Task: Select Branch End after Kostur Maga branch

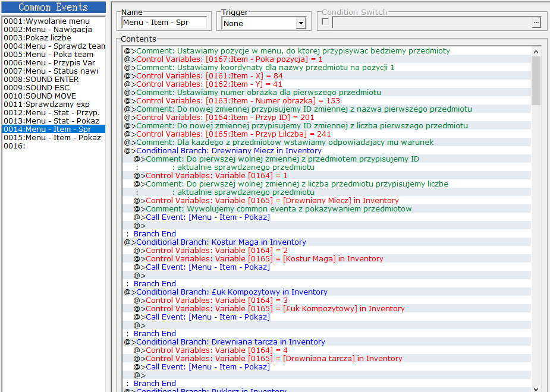Action: pos(327,284)
